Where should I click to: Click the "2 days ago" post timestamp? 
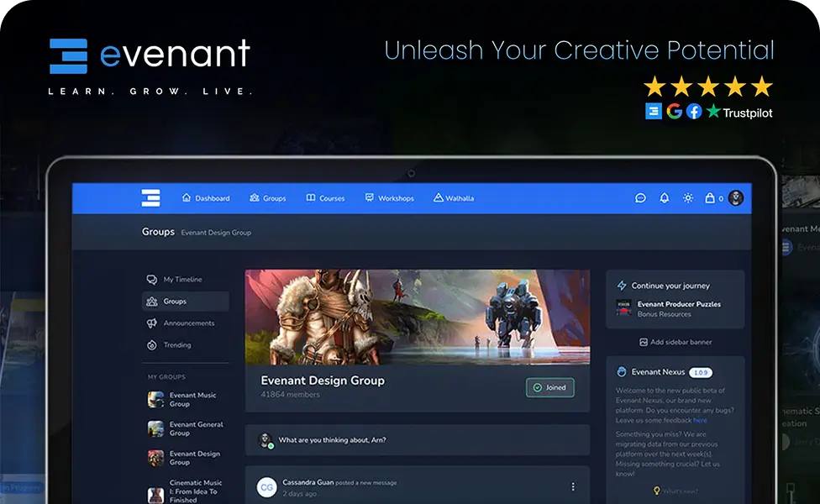pyautogui.click(x=299, y=494)
